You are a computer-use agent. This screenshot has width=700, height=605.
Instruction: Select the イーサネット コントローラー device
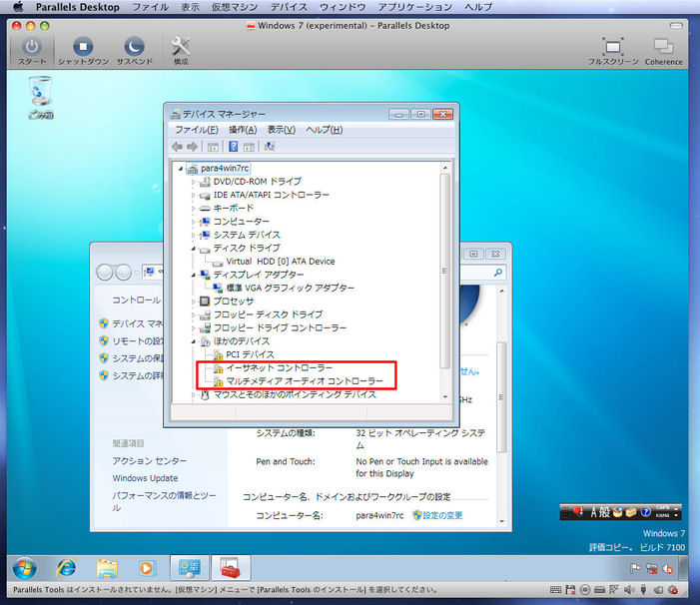[279, 368]
